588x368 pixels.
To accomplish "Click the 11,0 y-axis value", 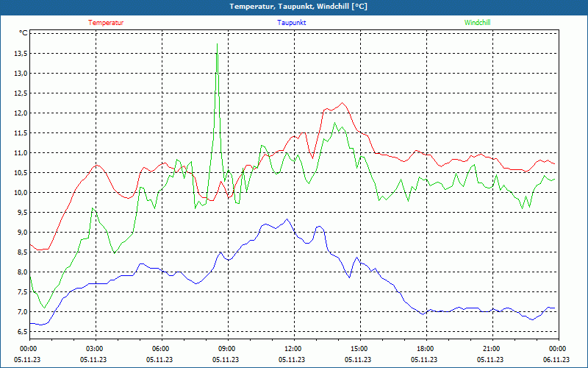I will (21, 153).
